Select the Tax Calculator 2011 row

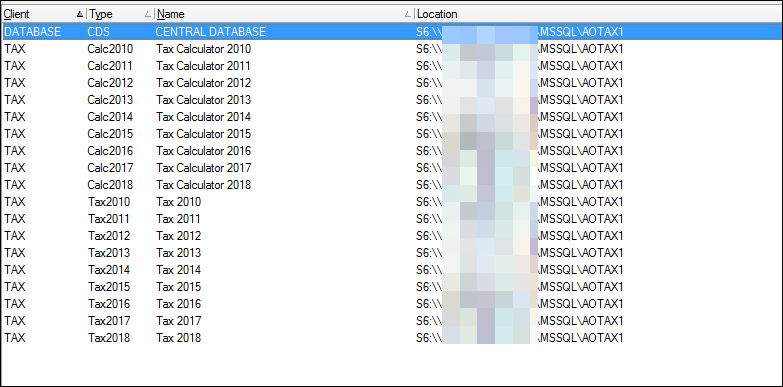point(392,66)
